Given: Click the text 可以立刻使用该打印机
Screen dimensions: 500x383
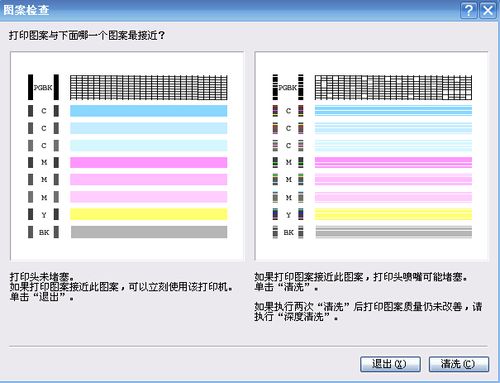Looking at the screenshot, I should point(180,287).
